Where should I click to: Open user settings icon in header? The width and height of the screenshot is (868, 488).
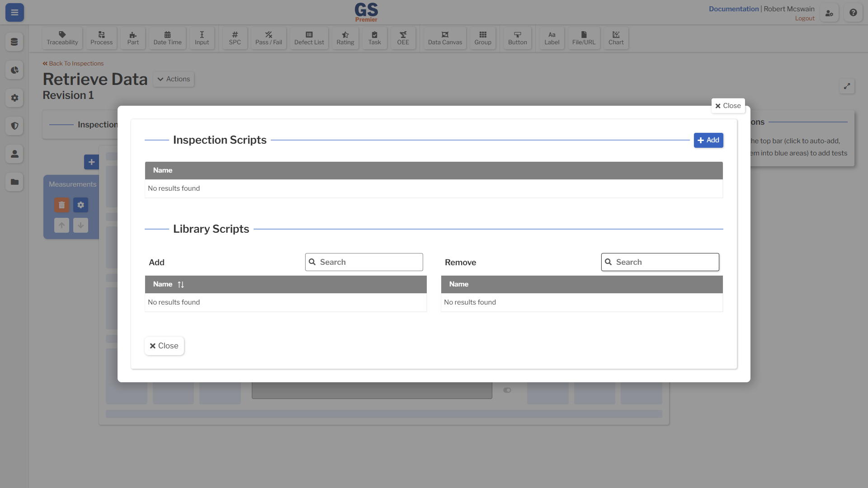(830, 13)
